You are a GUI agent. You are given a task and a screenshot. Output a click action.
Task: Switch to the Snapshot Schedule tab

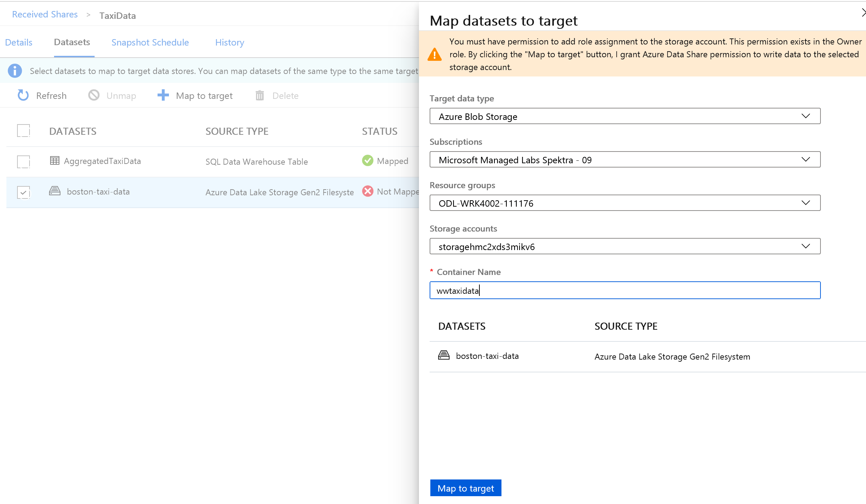pos(150,42)
